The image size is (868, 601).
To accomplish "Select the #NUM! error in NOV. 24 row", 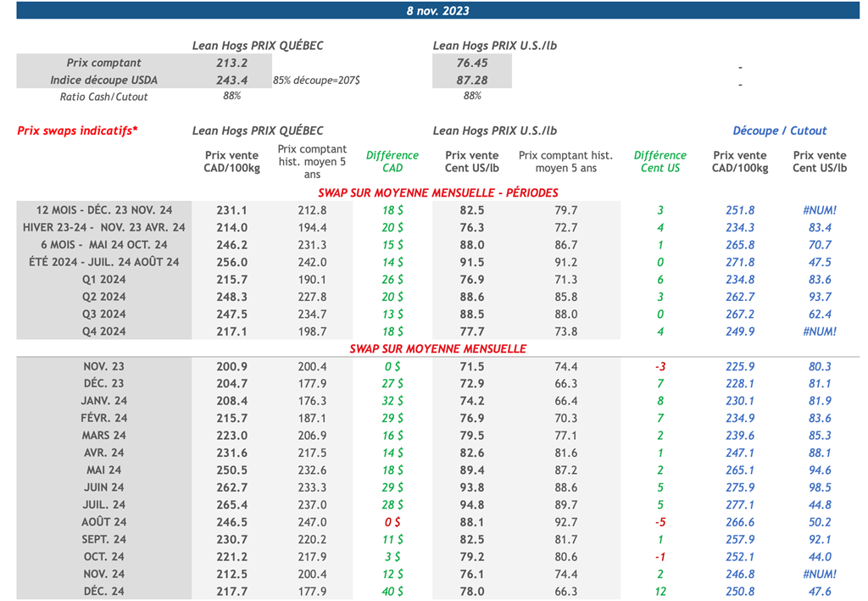I will [x=819, y=574].
